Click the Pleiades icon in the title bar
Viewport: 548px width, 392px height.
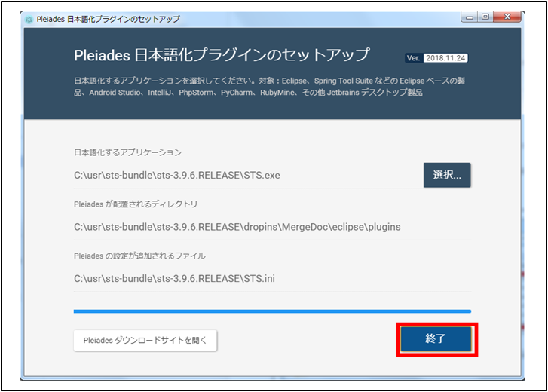29,19
